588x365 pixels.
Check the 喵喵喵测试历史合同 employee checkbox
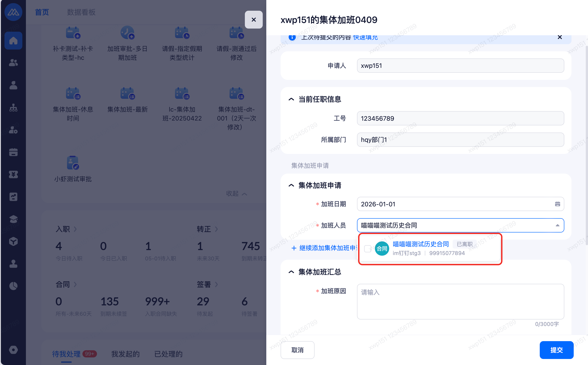click(x=367, y=249)
